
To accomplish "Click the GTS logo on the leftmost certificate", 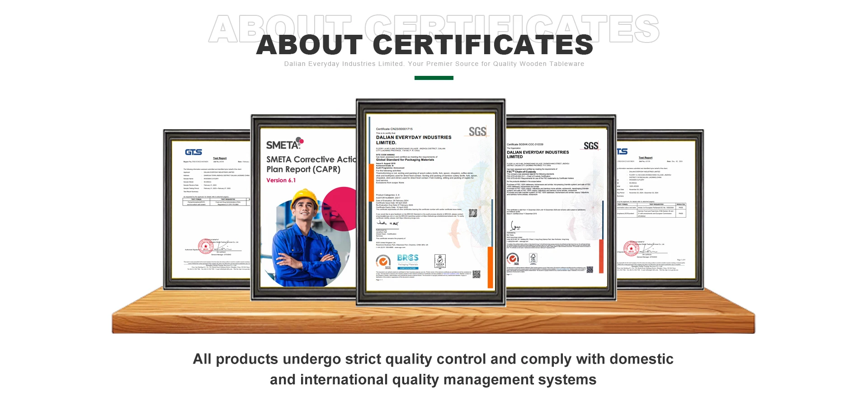I will coord(193,152).
